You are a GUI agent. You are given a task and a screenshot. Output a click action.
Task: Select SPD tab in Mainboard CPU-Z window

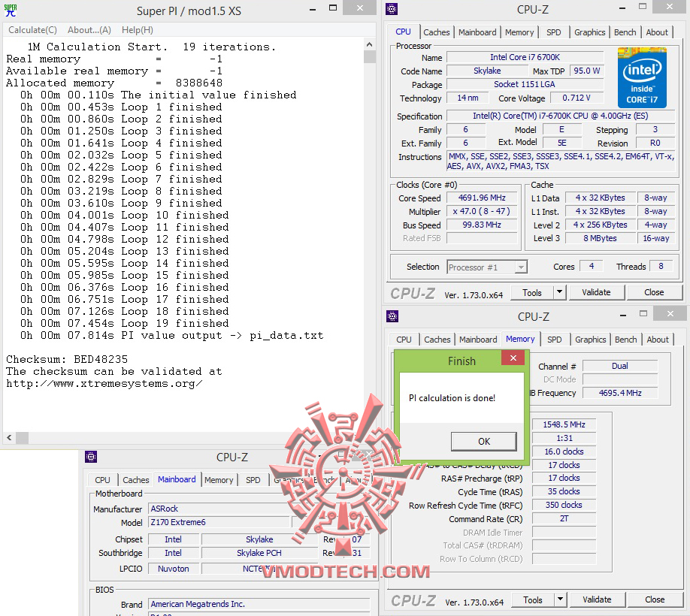(x=253, y=480)
